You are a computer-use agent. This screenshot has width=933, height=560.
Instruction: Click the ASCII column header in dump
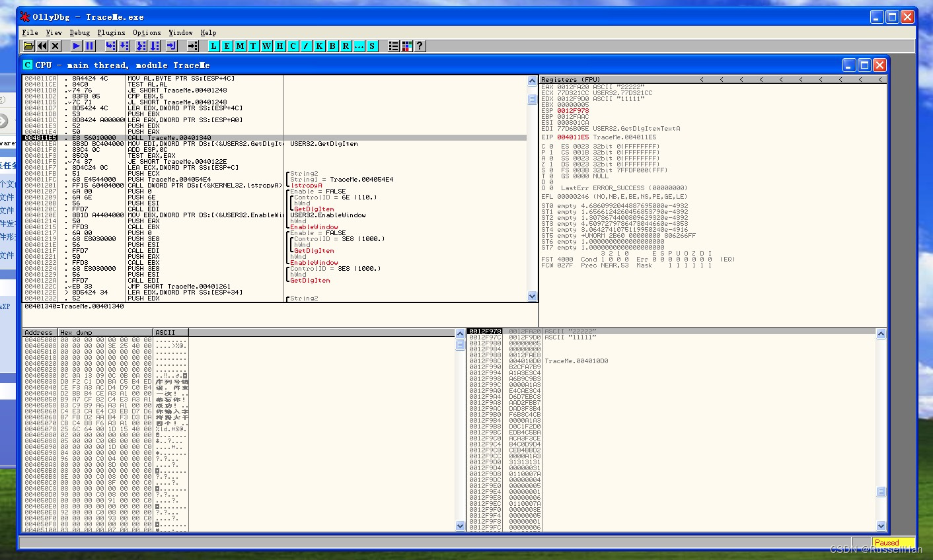coord(171,332)
